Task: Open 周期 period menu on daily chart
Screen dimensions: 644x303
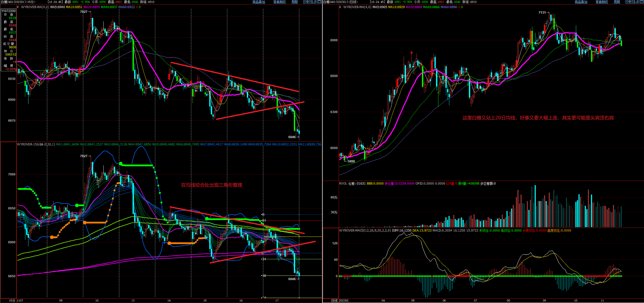Action: coord(617,2)
